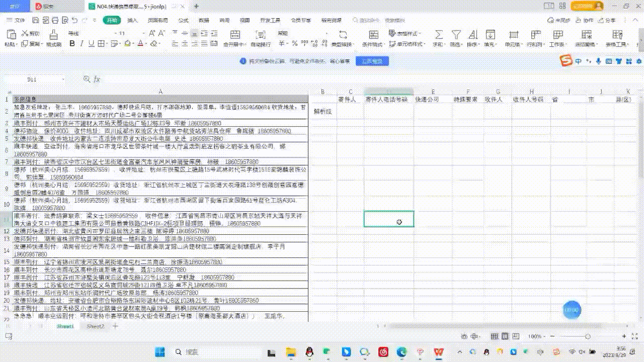Click the Undo arrow icon

(x=75, y=21)
